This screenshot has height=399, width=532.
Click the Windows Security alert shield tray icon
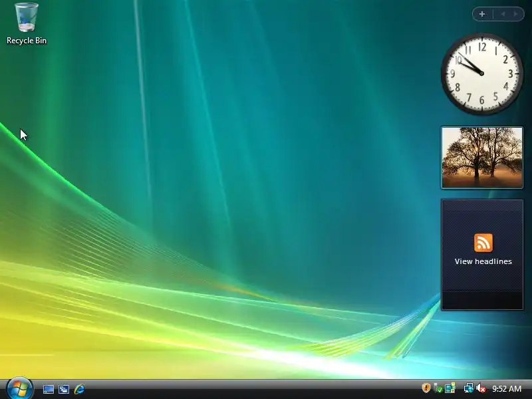426,388
